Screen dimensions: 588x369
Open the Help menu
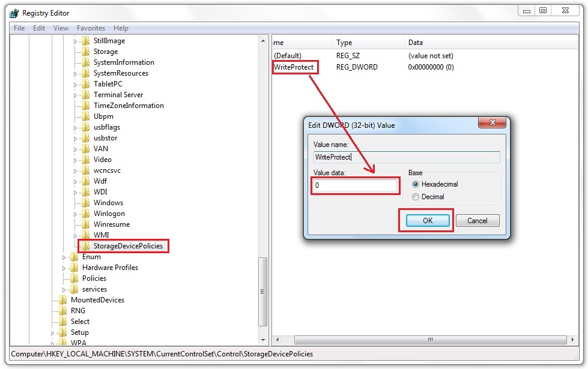(x=121, y=28)
